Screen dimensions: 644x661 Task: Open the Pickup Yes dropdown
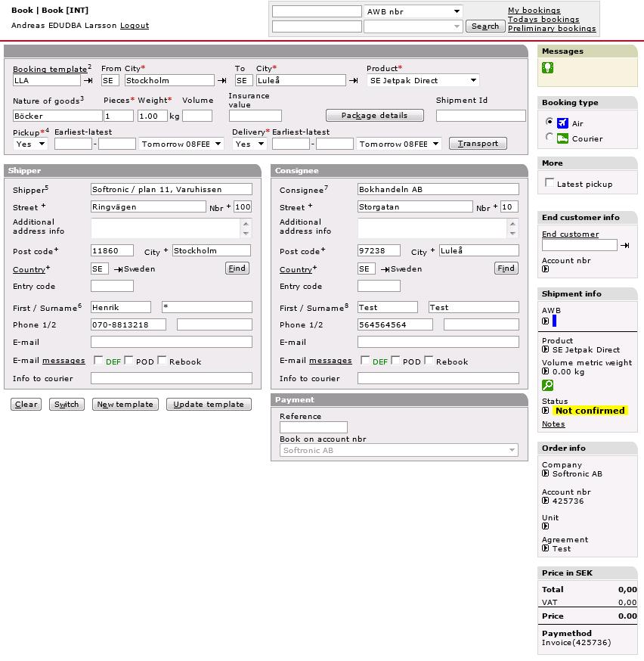coord(30,144)
